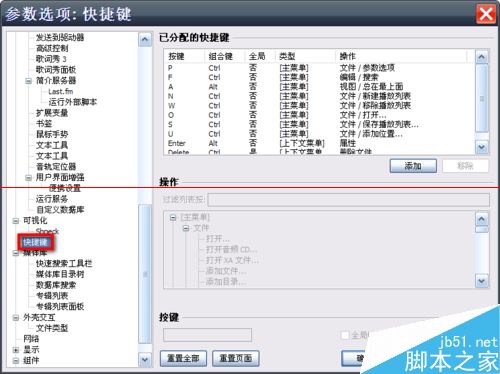Select the Enter Alt 属性 shortcut row
Viewport: 500px width, 374px height.
click(x=319, y=143)
